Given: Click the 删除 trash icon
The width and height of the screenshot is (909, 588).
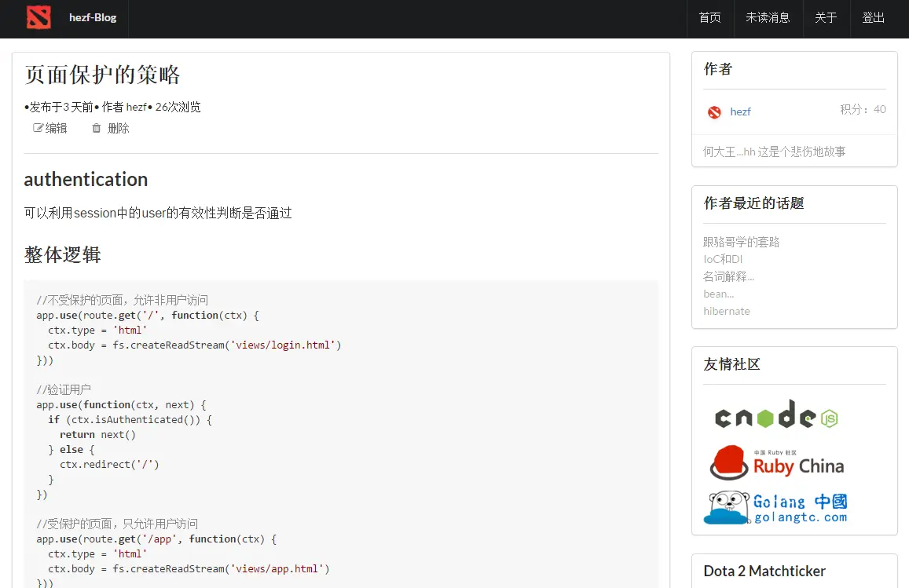Looking at the screenshot, I should coord(96,128).
